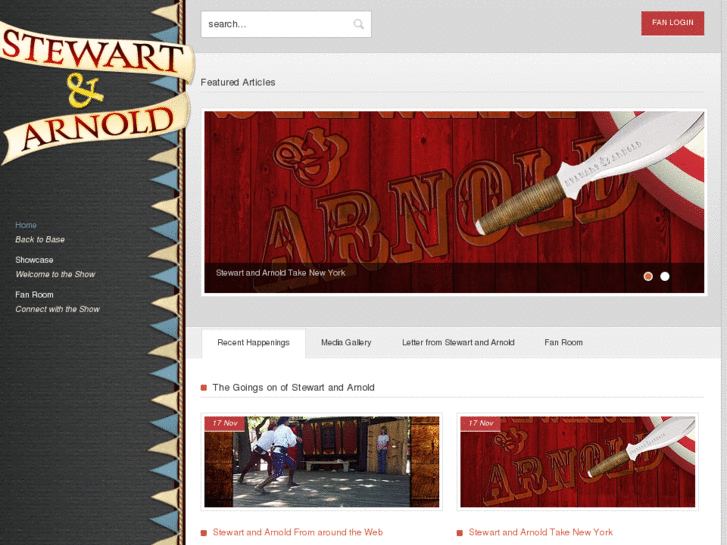Image resolution: width=727 pixels, height=545 pixels.
Task: Switch to the Fan Room tab
Action: point(563,343)
